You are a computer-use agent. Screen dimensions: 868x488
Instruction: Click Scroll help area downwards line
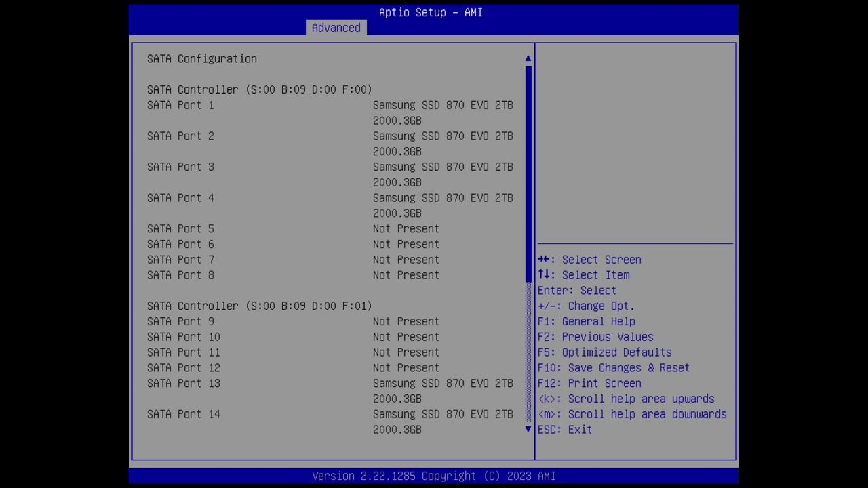pos(632,414)
